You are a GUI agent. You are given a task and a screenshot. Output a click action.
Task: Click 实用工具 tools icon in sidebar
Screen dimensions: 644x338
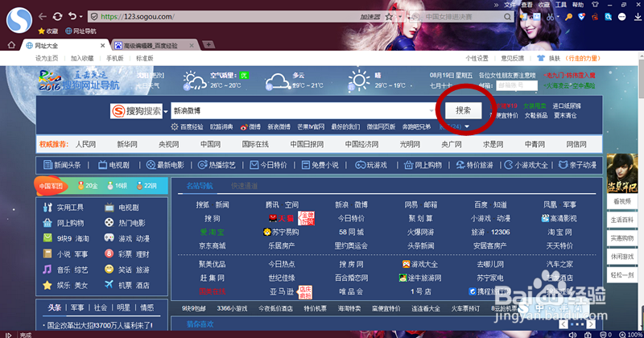coord(47,208)
